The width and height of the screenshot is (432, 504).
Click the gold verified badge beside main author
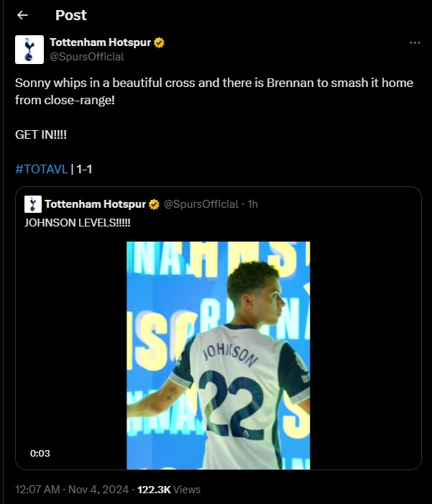coord(159,42)
